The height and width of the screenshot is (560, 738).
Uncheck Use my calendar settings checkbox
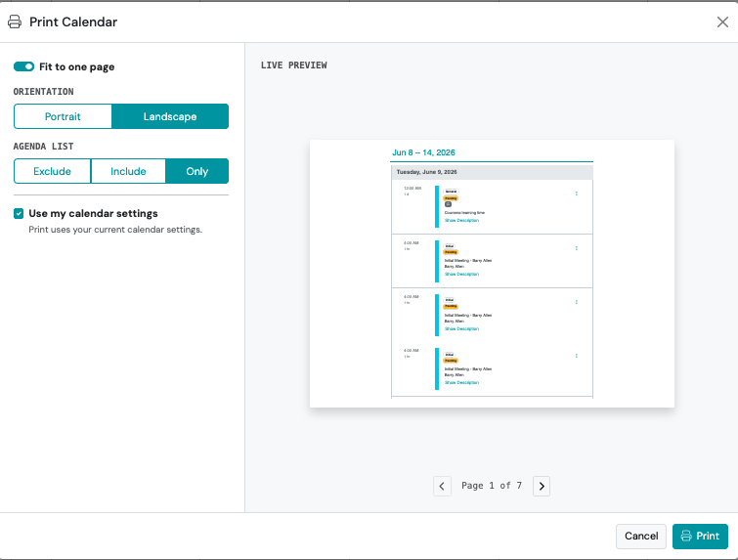[19, 214]
